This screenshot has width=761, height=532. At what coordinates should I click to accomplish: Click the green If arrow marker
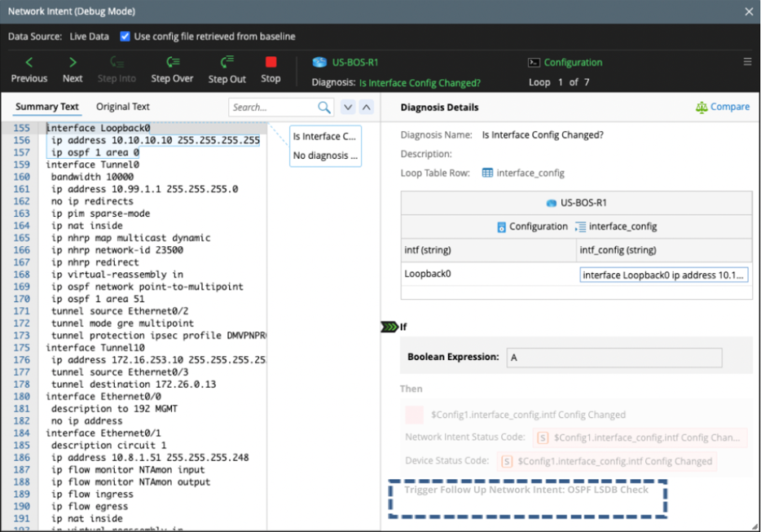tap(389, 328)
